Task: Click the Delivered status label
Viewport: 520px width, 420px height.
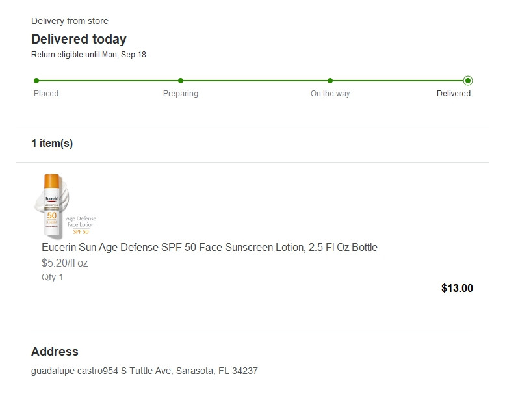Action: point(454,94)
